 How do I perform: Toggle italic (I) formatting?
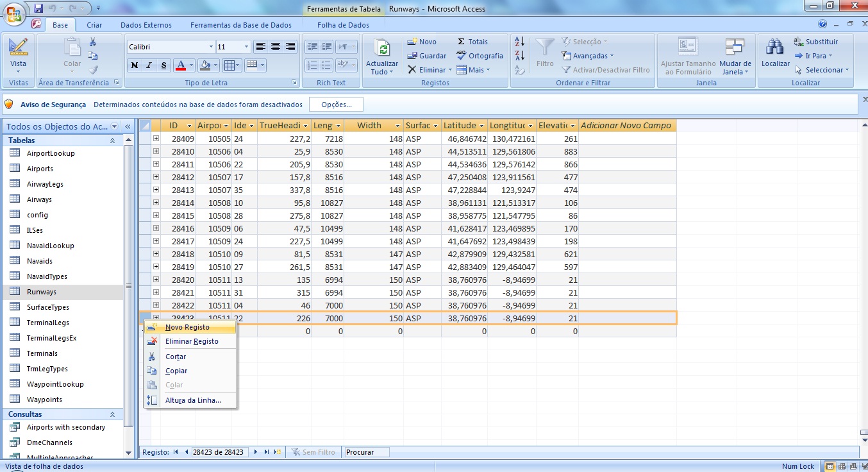[x=149, y=65]
